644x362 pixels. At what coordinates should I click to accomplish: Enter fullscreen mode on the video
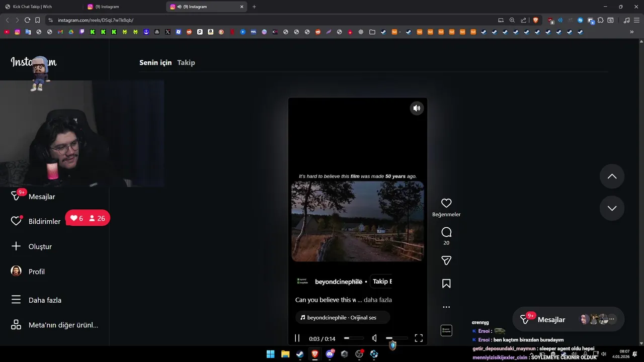pos(419,338)
